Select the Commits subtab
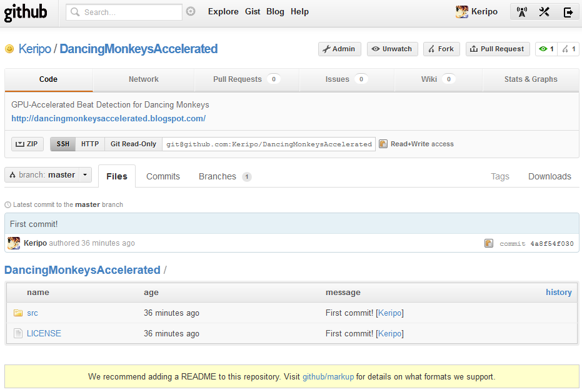This screenshot has width=582, height=392. 163,176
